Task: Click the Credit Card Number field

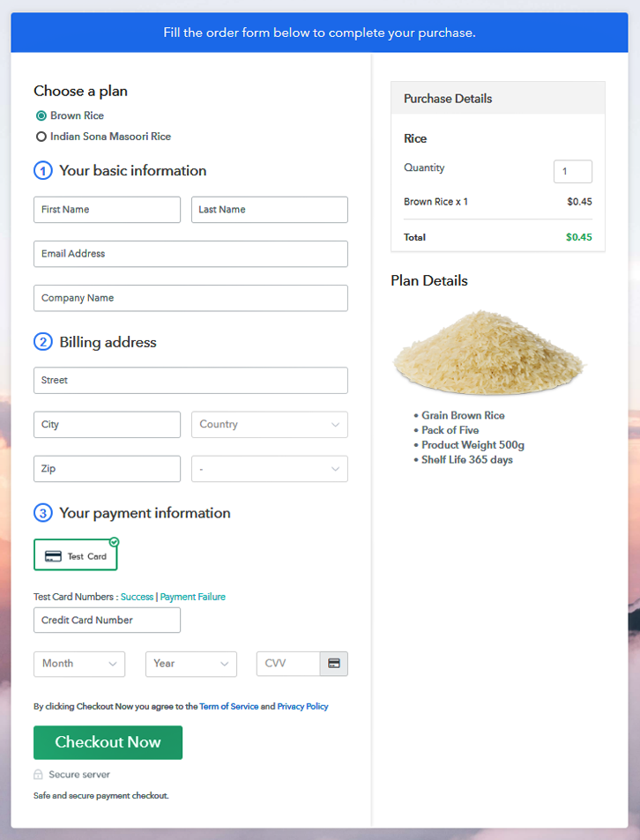Action: [107, 621]
